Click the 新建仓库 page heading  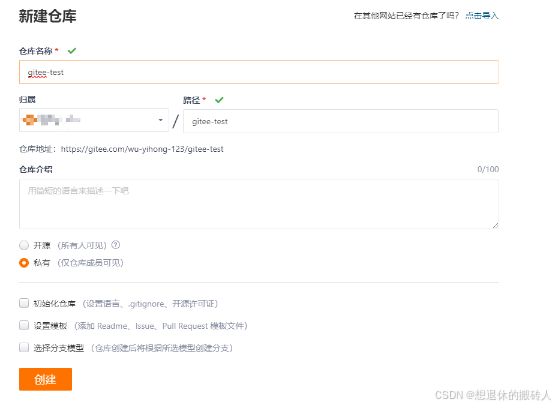coord(47,16)
